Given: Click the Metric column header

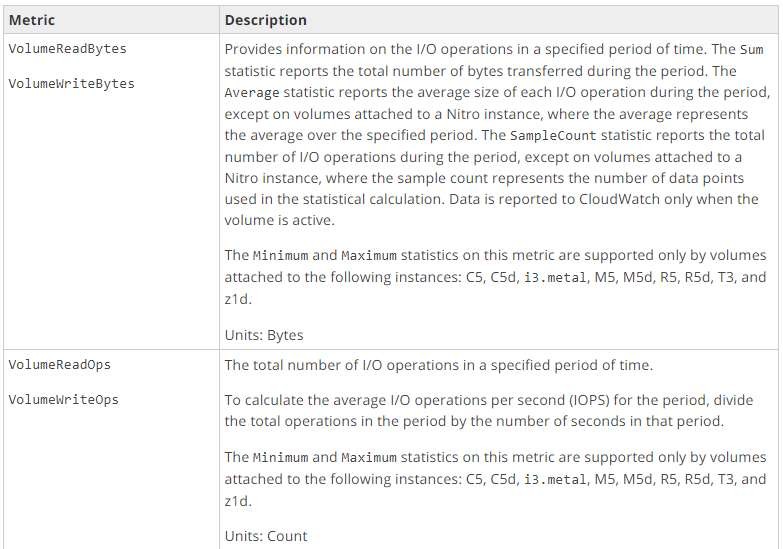Looking at the screenshot, I should click(x=32, y=20).
